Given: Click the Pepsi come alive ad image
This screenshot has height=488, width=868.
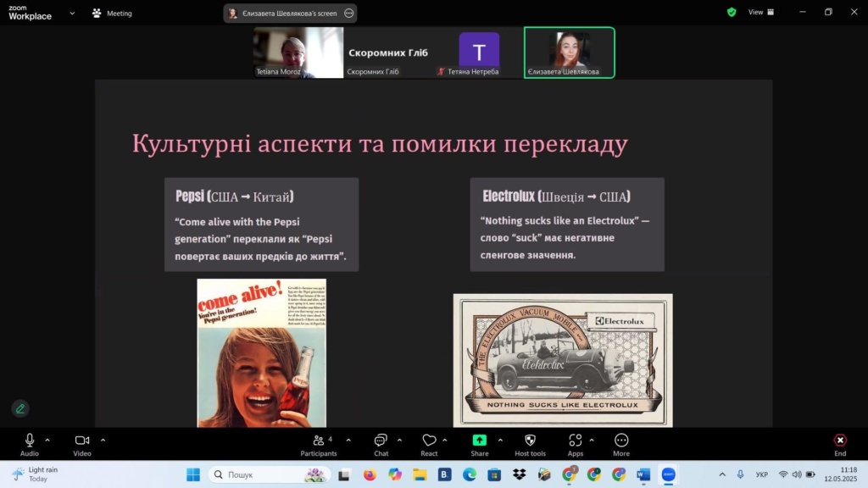Looking at the screenshot, I should click(x=261, y=353).
